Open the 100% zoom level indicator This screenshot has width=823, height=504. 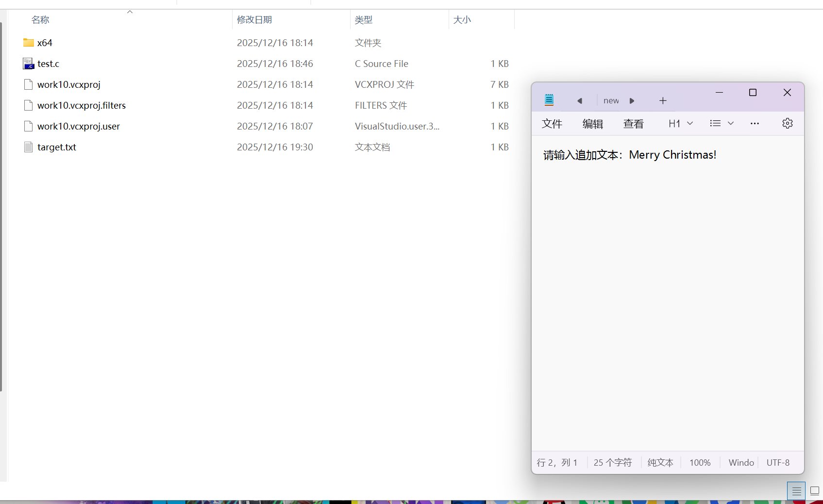point(700,463)
